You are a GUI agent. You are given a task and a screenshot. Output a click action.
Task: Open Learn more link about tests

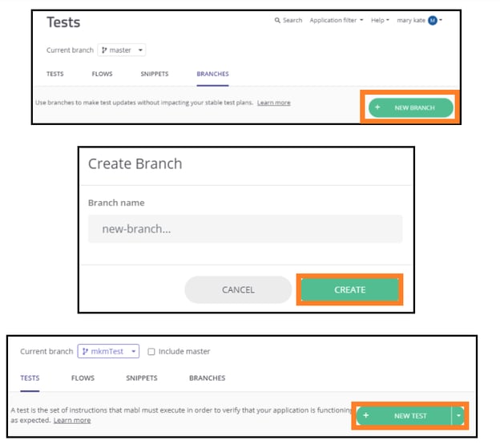point(72,420)
